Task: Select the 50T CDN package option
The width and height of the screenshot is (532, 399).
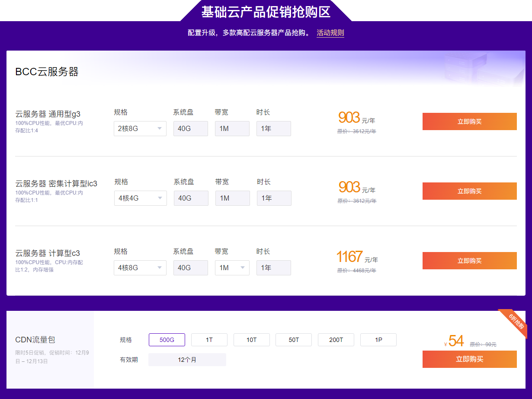Action: tap(294, 340)
